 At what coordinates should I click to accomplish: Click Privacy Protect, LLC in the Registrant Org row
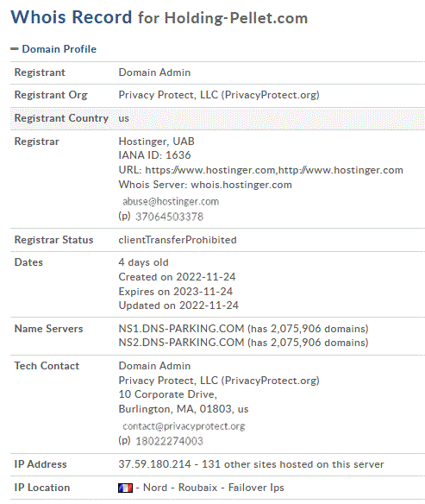point(219,95)
